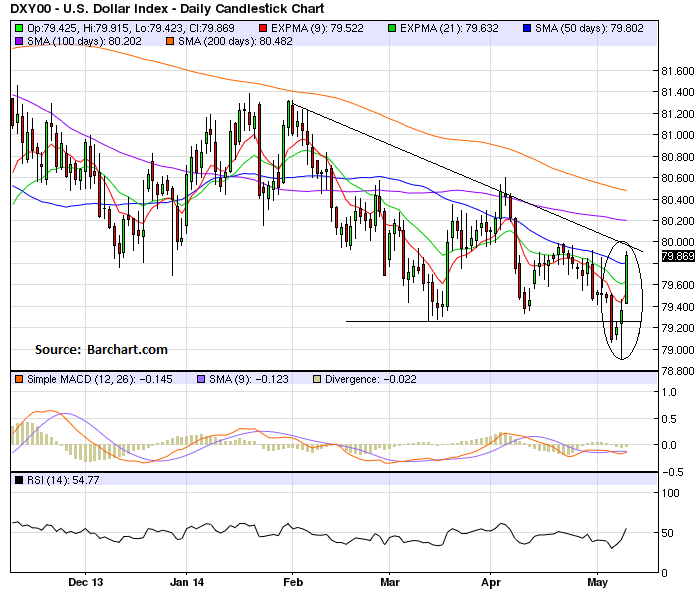Click the purple SMA (100 days) swatch

[x=19, y=41]
